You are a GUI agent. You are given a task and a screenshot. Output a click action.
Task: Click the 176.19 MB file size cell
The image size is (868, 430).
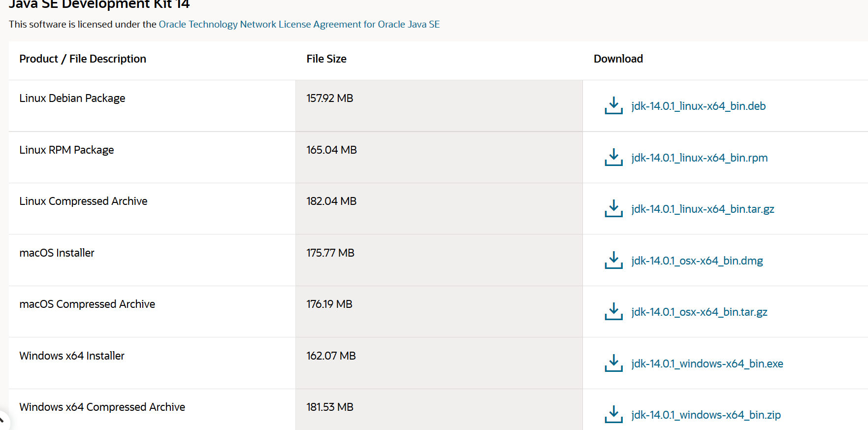(439, 312)
